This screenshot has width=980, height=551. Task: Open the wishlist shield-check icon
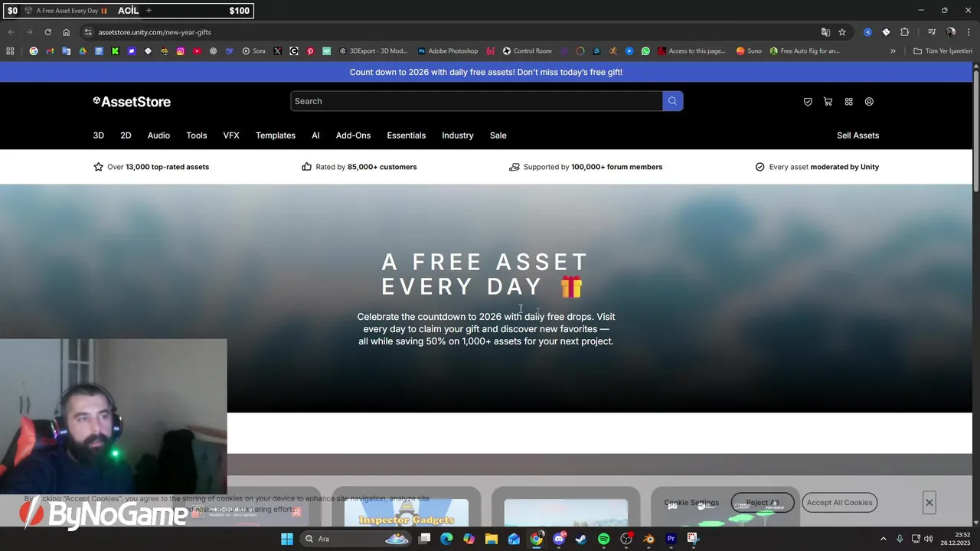tap(808, 102)
